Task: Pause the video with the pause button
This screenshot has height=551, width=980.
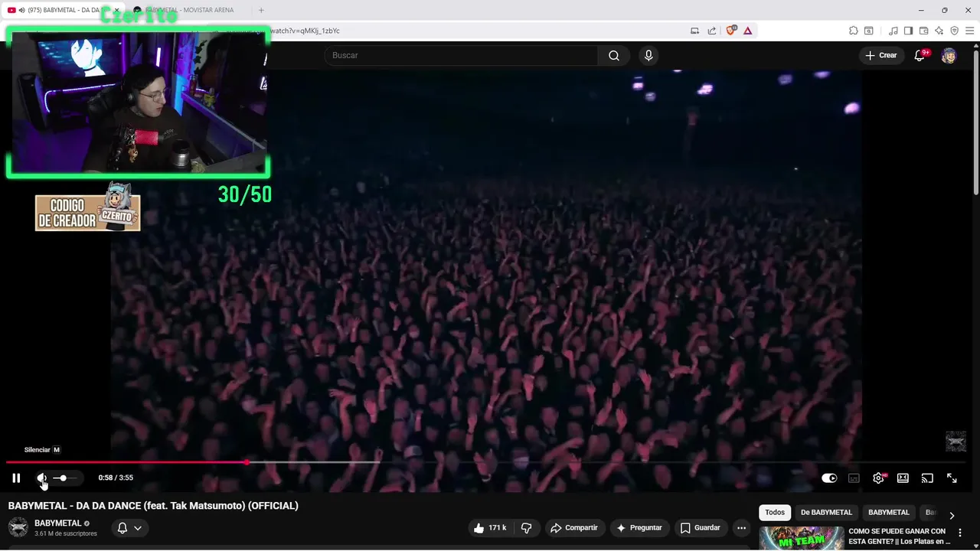Action: pyautogui.click(x=16, y=478)
